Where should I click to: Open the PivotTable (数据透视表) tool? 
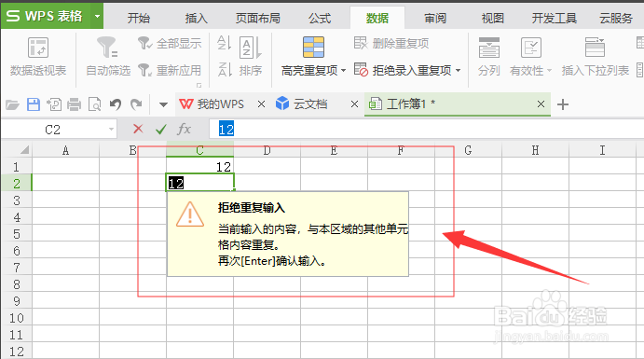(38, 57)
